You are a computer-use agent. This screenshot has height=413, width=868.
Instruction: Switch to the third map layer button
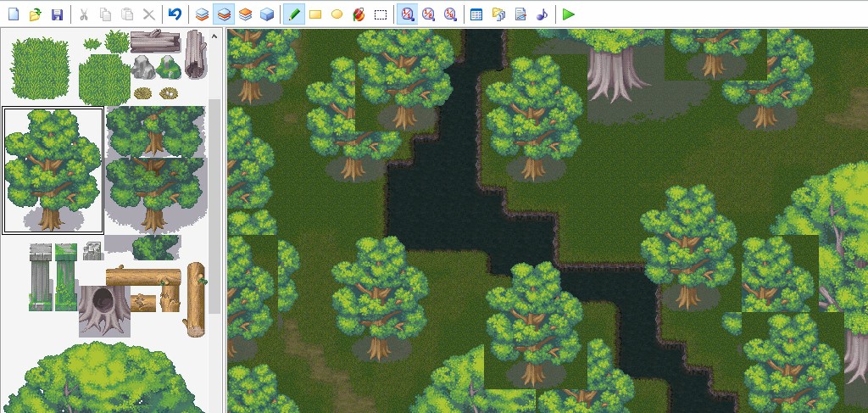tap(245, 14)
